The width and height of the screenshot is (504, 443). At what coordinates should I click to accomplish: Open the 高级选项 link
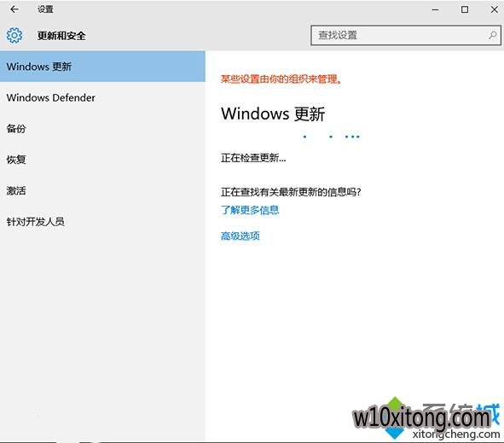(240, 236)
